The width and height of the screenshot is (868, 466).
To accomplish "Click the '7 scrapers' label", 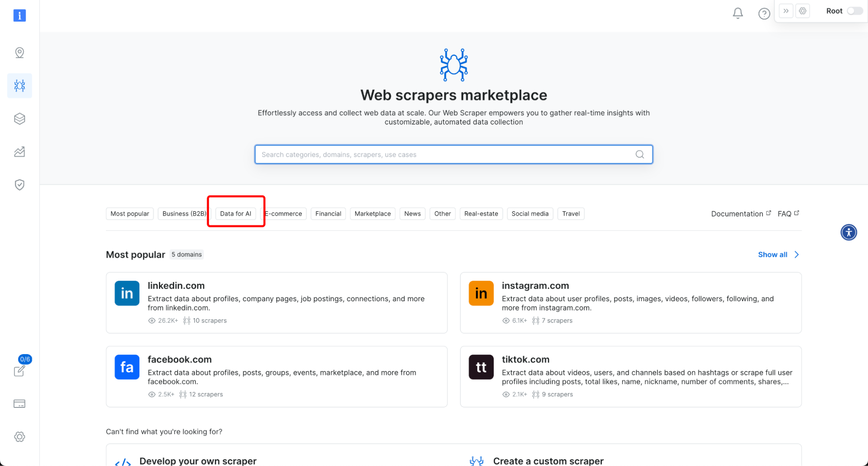I will [x=557, y=321].
